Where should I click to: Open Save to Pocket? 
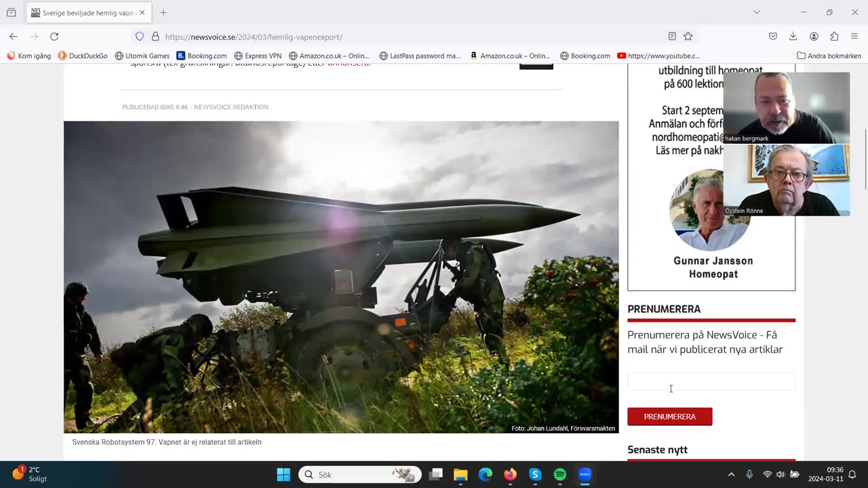pyautogui.click(x=773, y=37)
